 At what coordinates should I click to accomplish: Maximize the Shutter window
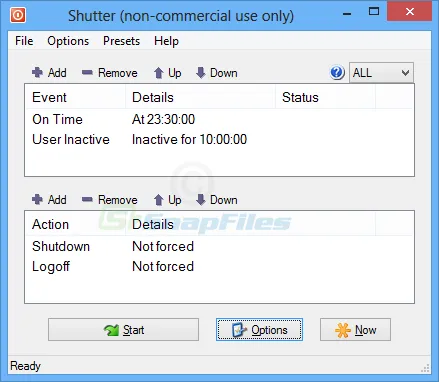[374, 12]
